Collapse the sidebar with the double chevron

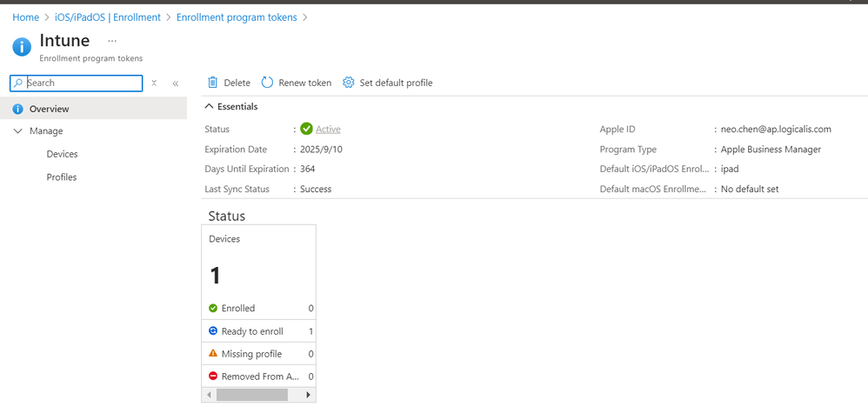[x=176, y=83]
